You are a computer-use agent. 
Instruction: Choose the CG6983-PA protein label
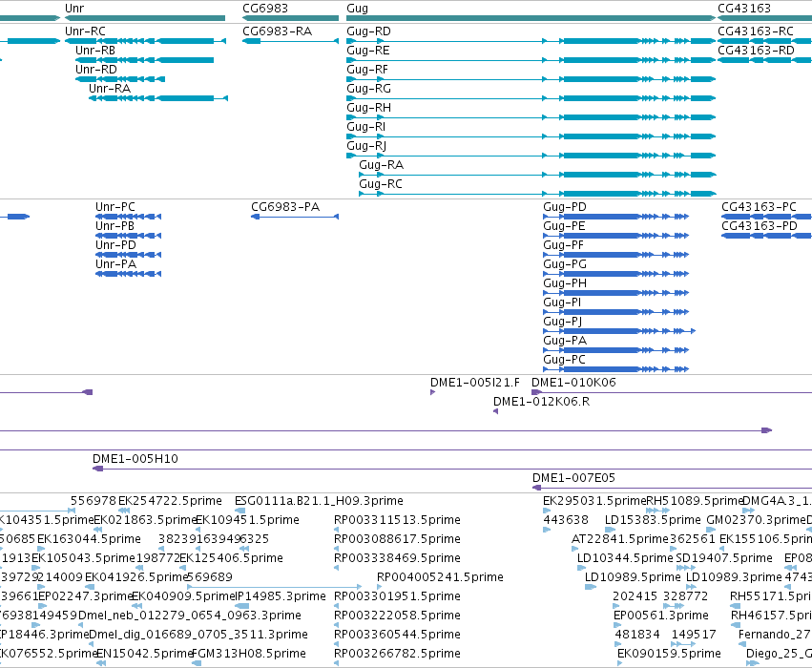285,207
